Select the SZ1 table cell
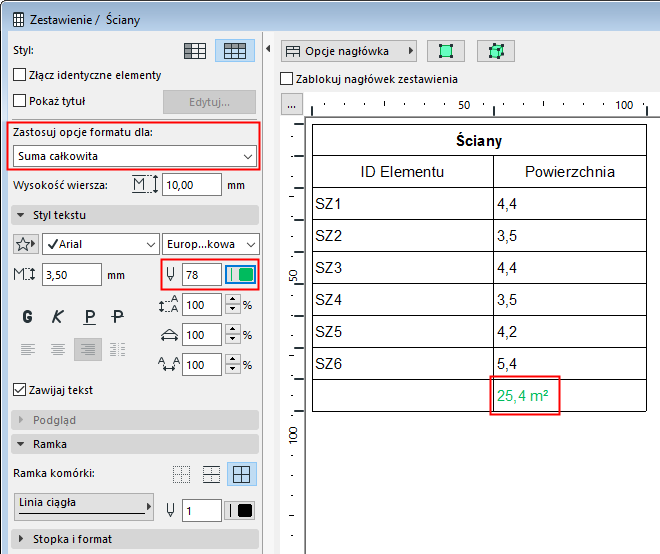The height and width of the screenshot is (554, 660). click(x=402, y=204)
